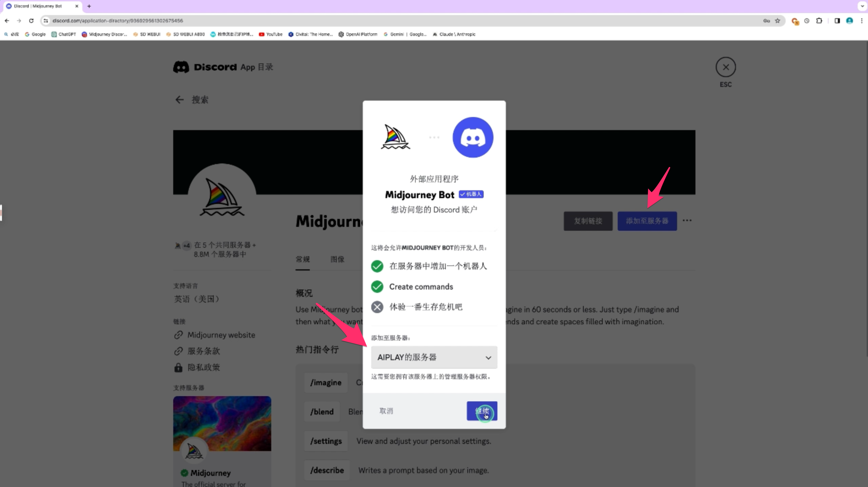Open the OpenAI Platform bookmark

tap(358, 34)
